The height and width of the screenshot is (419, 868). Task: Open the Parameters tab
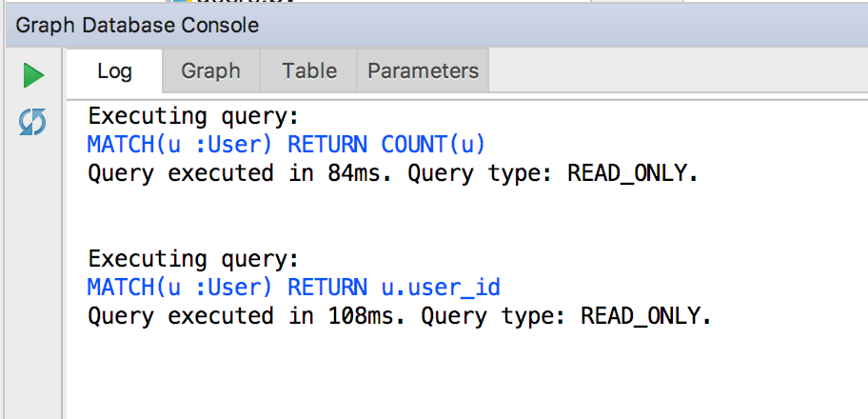(423, 70)
